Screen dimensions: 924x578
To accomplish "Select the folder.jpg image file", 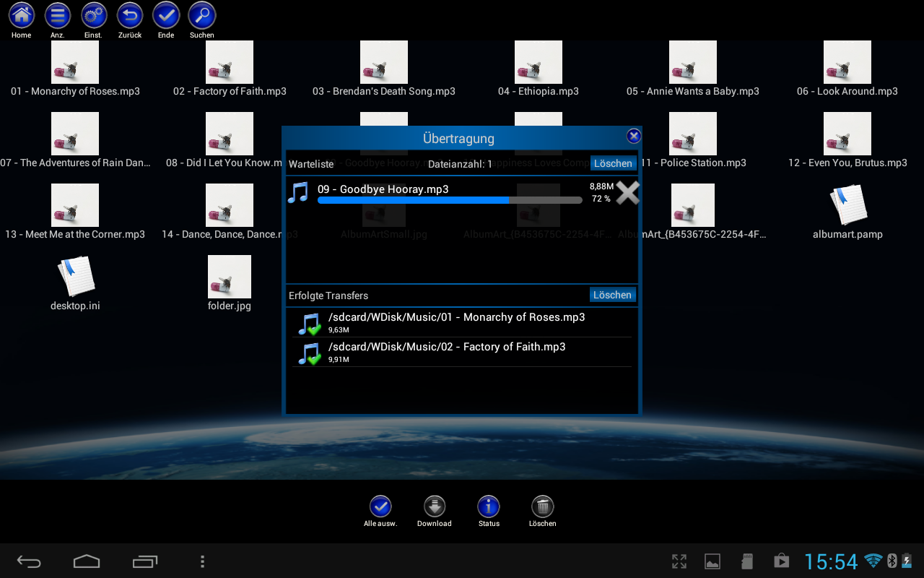I will [230, 284].
